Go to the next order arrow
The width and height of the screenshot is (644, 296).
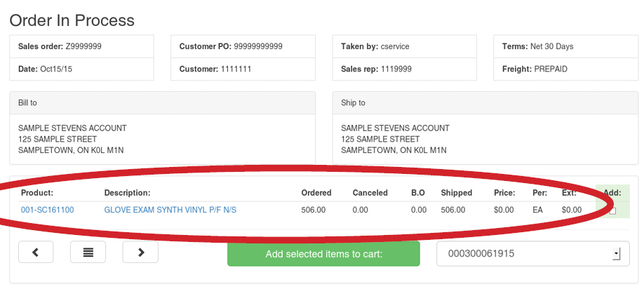(140, 253)
